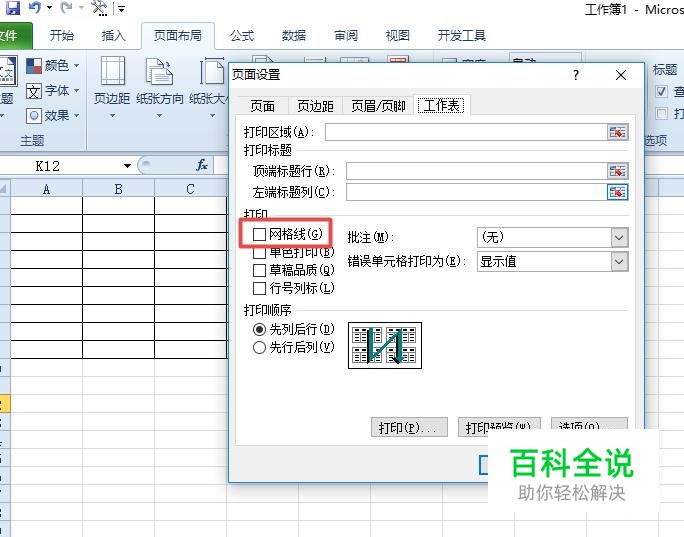Switch to the 页边距 tab in the dialog
Image resolution: width=684 pixels, height=537 pixels.
(x=315, y=106)
